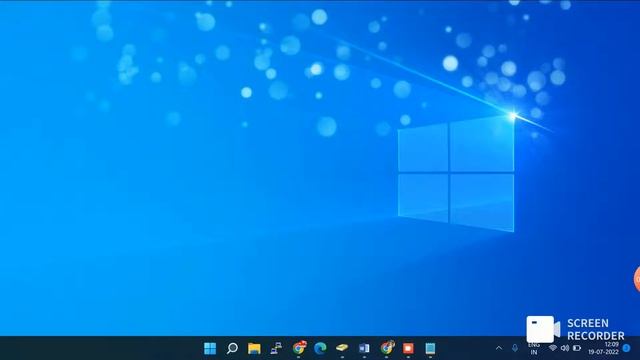Open clock and date 19-07-2022
The height and width of the screenshot is (360, 640).
[x=604, y=348]
